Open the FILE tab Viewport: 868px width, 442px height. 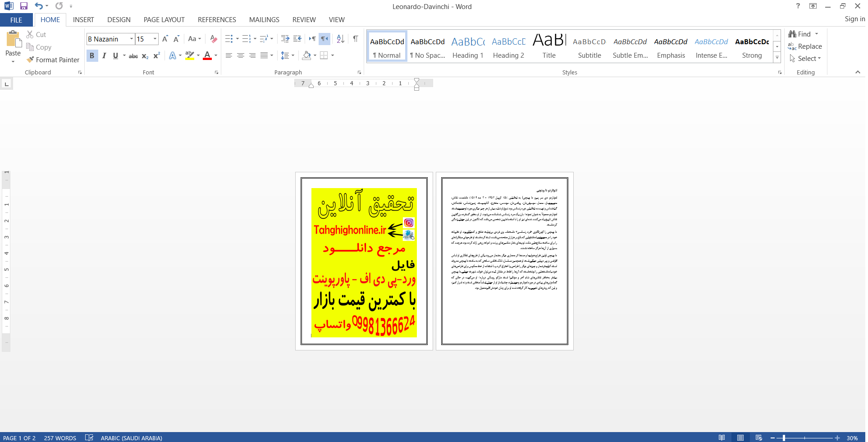pyautogui.click(x=16, y=20)
